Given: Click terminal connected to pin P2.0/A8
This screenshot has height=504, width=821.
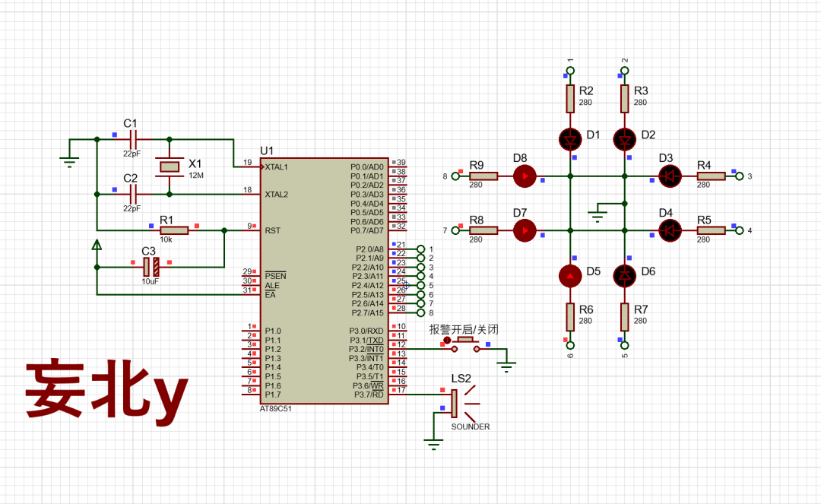Looking at the screenshot, I should (x=420, y=249).
